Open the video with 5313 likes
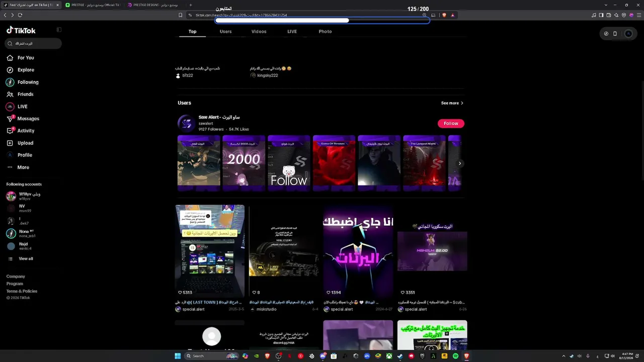The height and width of the screenshot is (362, 644). [210, 251]
